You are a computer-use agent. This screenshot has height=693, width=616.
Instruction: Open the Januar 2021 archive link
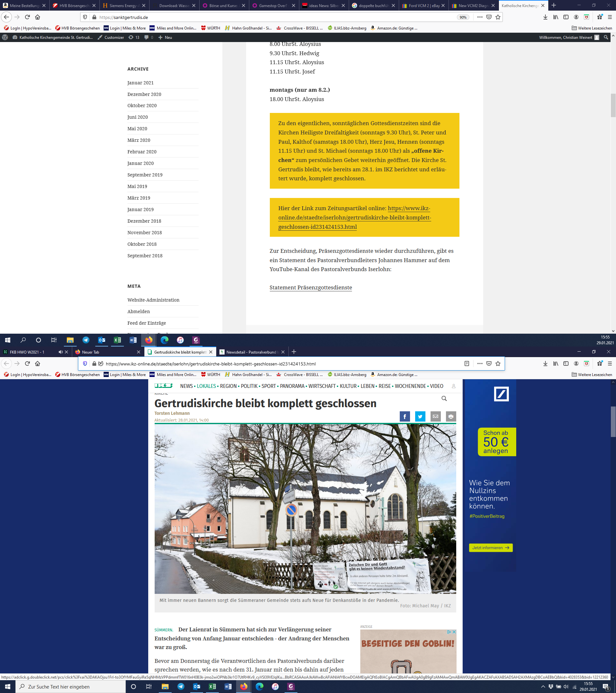(x=140, y=83)
